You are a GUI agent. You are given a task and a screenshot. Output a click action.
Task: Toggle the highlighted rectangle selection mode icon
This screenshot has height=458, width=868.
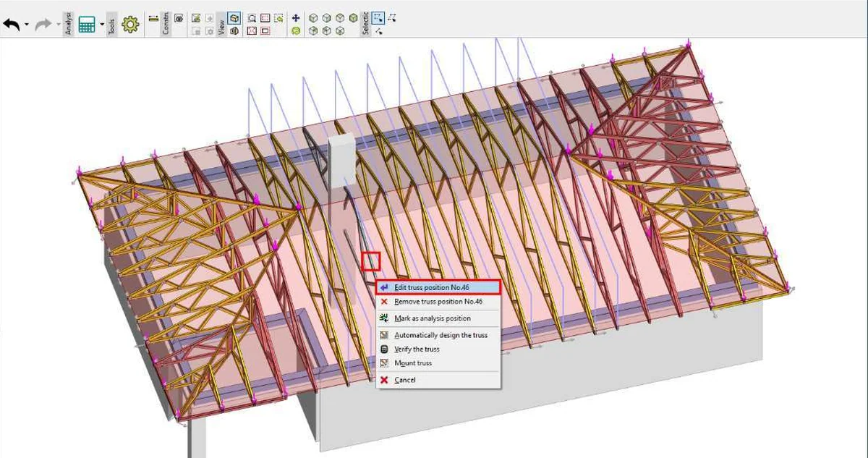[378, 18]
